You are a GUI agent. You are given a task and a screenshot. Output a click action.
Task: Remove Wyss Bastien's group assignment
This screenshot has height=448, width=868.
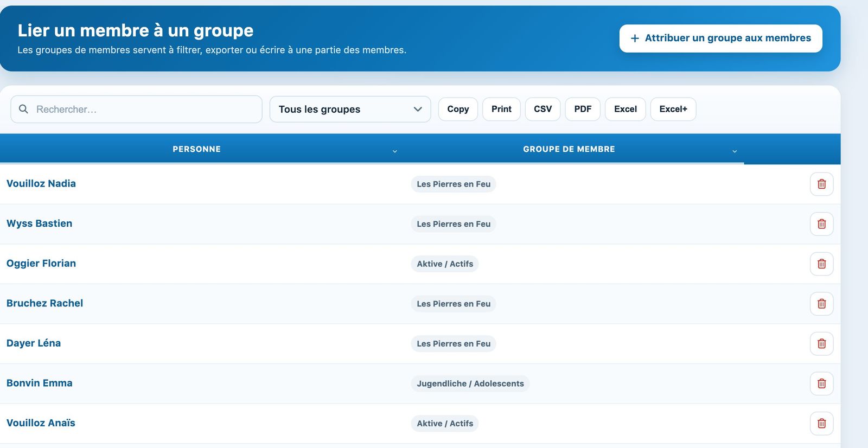point(821,224)
